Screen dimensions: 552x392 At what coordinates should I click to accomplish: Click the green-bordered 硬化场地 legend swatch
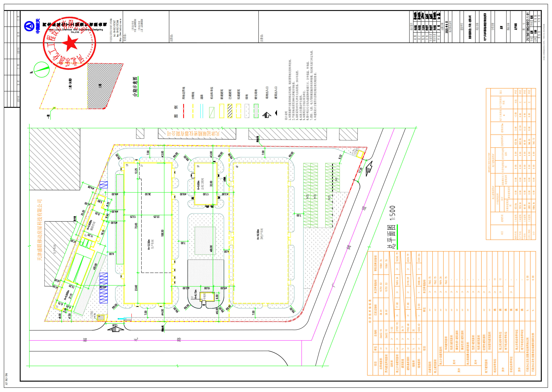tap(256, 111)
